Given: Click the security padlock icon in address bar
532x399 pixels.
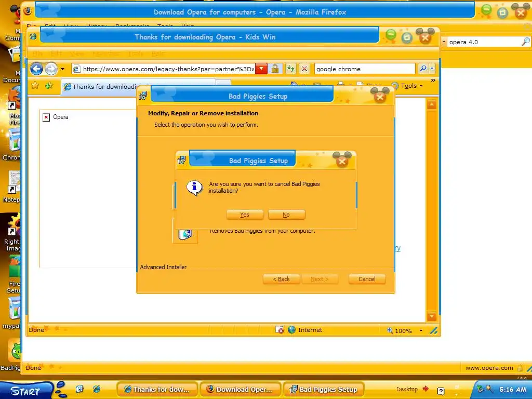Looking at the screenshot, I should pos(275,69).
